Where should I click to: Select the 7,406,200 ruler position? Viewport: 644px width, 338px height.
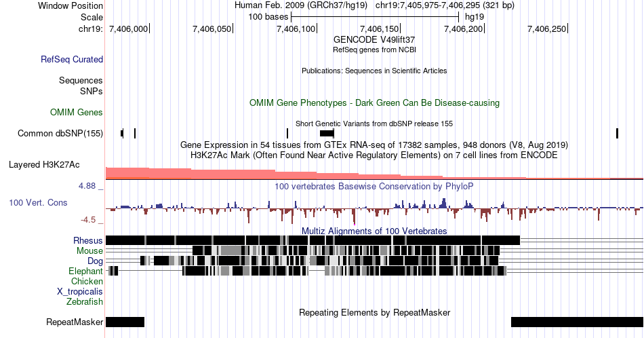pyautogui.click(x=464, y=29)
